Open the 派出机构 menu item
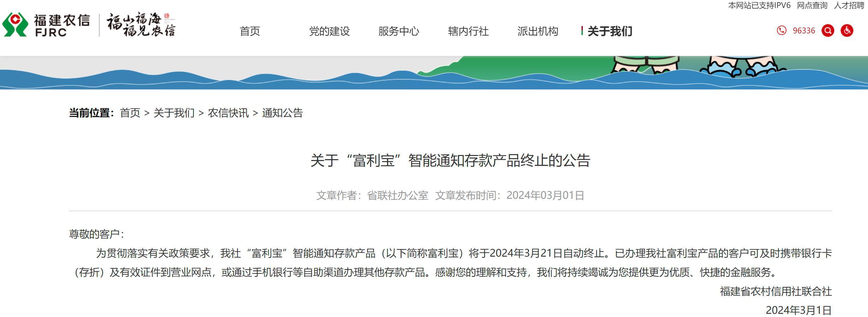Image resolution: width=868 pixels, height=317 pixels. [538, 31]
